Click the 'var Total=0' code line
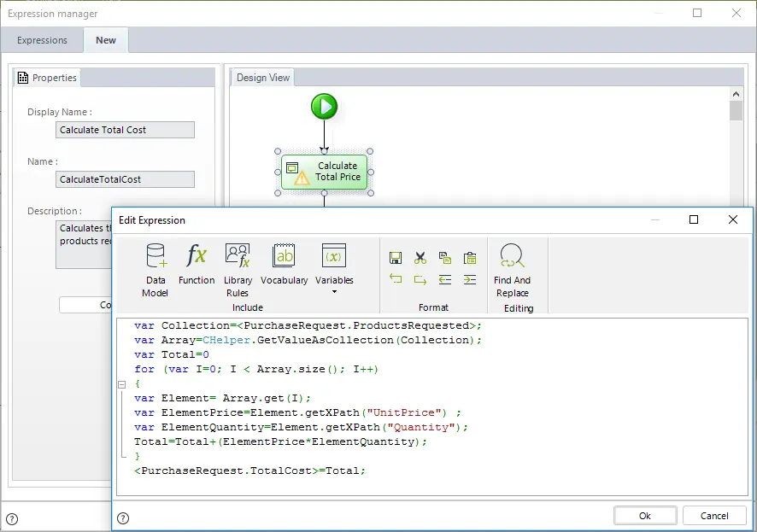Viewport: 757px width, 532px height. tap(172, 355)
